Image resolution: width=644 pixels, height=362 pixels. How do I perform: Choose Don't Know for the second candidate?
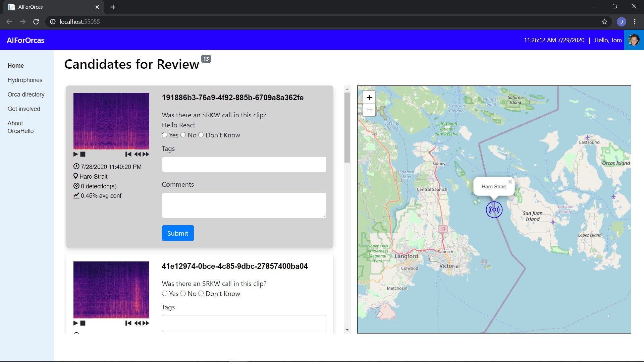tap(201, 293)
